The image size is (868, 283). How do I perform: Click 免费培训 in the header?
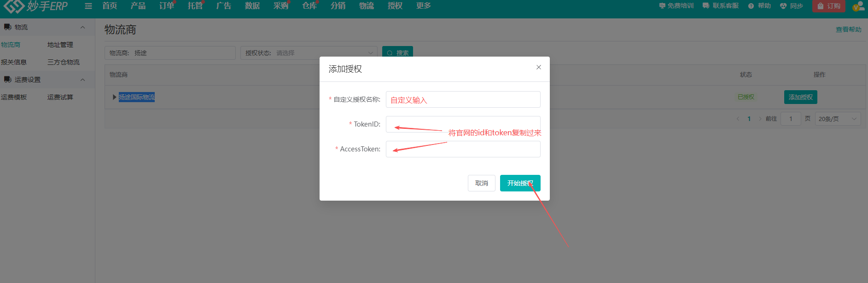tap(676, 6)
